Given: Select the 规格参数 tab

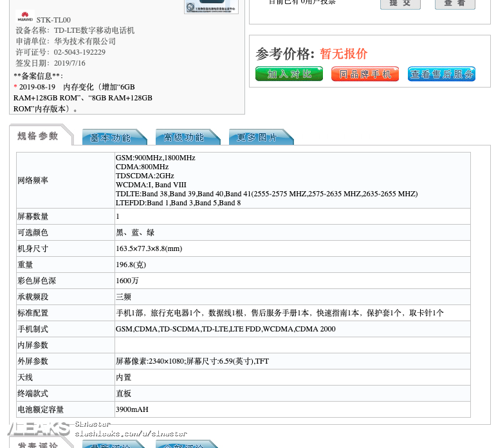Looking at the screenshot, I should click(x=38, y=136).
